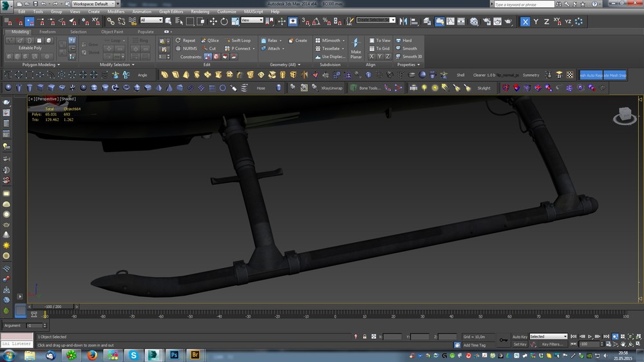Toggle the X axis constraint button
The width and height of the screenshot is (644, 362).
click(x=525, y=21)
